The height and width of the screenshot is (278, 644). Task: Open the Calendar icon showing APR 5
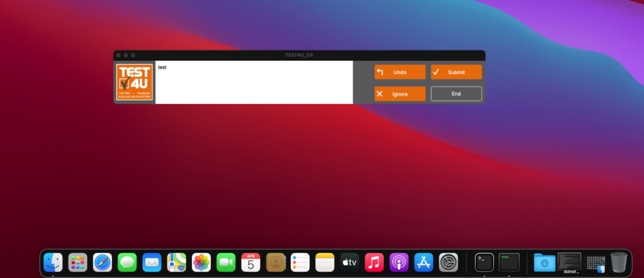point(250,262)
